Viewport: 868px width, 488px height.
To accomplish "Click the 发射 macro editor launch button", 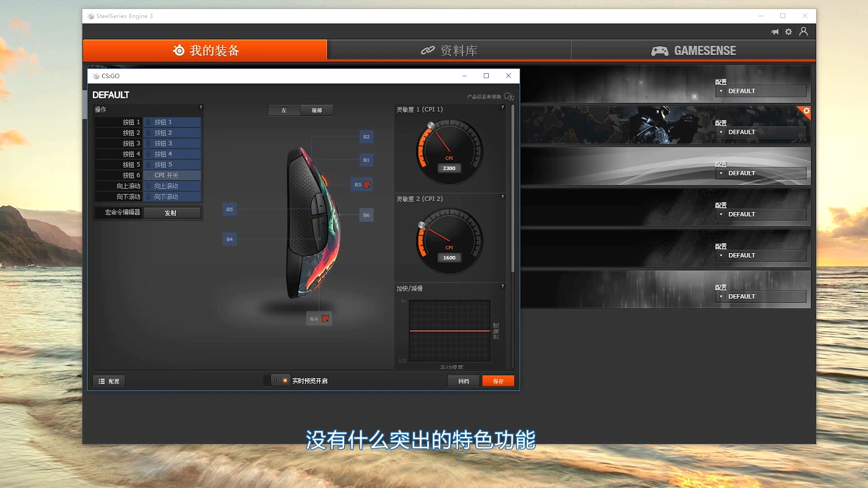I will [171, 213].
